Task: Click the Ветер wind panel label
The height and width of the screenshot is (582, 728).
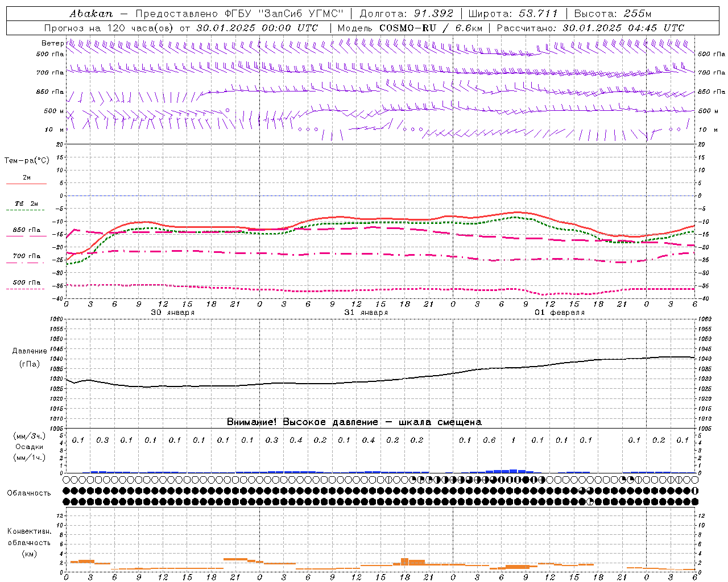Action: click(x=53, y=43)
